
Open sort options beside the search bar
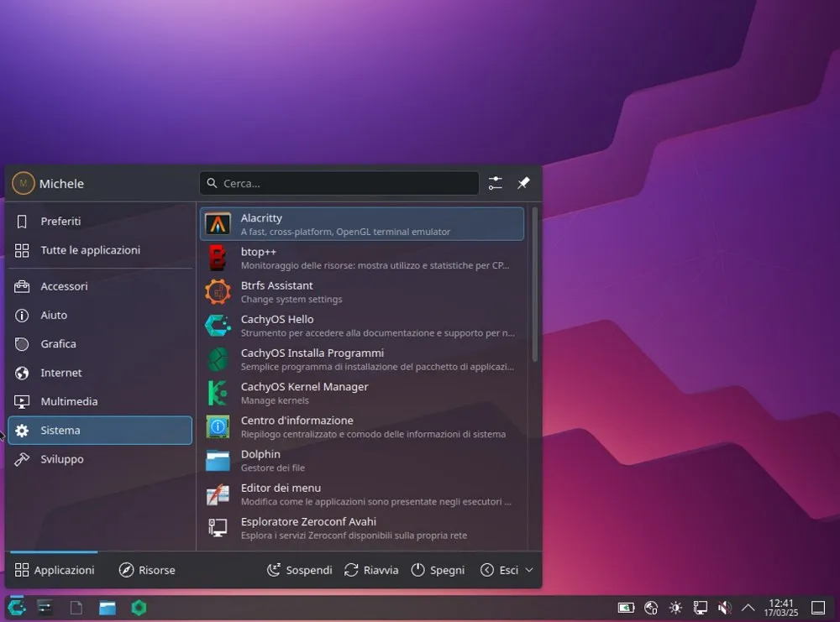pos(495,183)
